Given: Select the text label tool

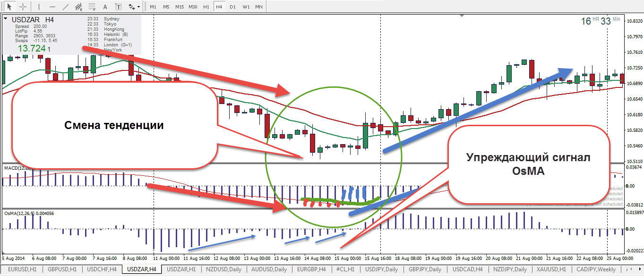Looking at the screenshot, I should coord(118,7).
